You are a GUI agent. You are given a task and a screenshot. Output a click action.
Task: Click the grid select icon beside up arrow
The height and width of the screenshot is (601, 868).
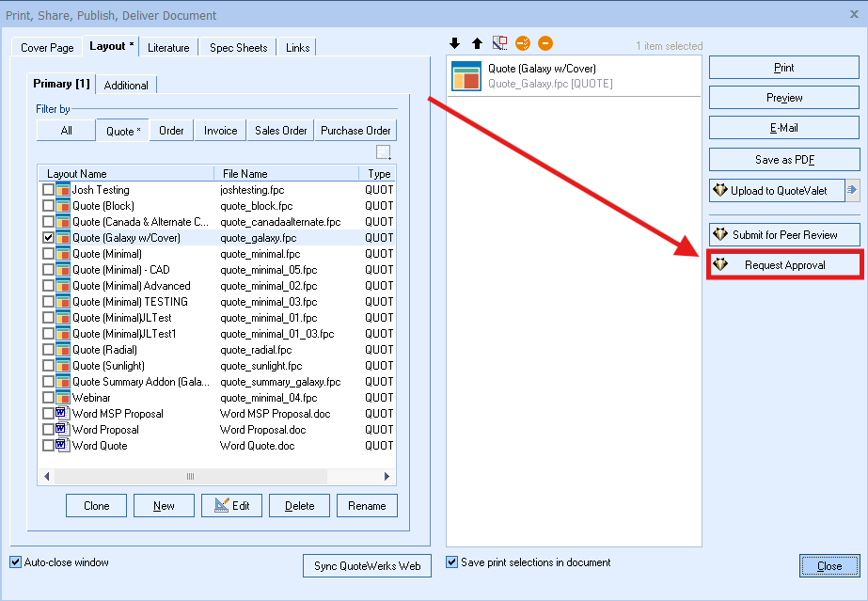click(x=499, y=43)
